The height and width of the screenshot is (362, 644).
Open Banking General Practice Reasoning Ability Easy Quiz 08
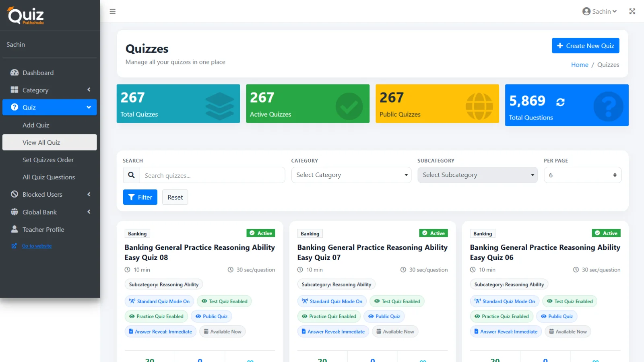pos(200,252)
